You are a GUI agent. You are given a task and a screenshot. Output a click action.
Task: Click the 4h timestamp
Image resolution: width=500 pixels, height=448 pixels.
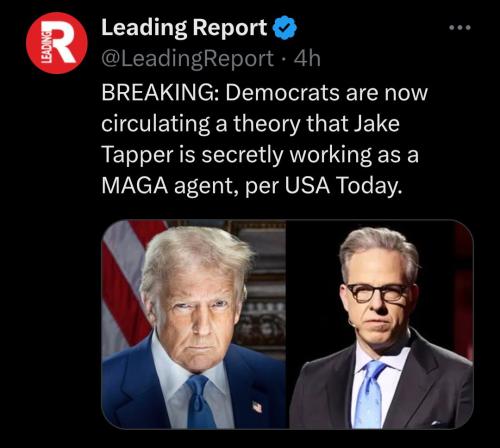pyautogui.click(x=308, y=59)
